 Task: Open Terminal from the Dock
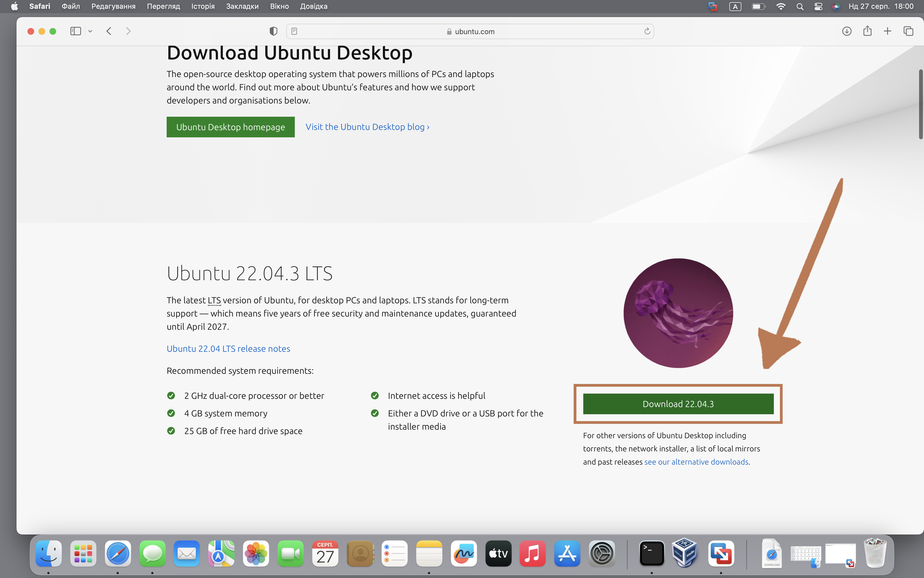click(x=652, y=553)
